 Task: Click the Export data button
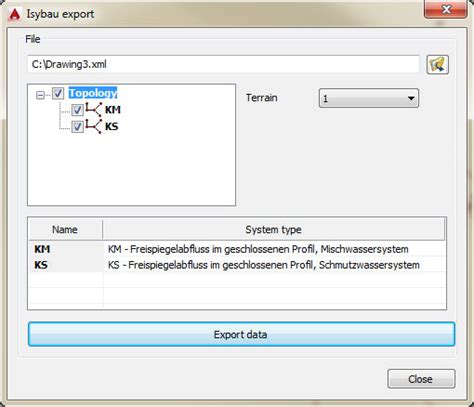[x=241, y=334]
